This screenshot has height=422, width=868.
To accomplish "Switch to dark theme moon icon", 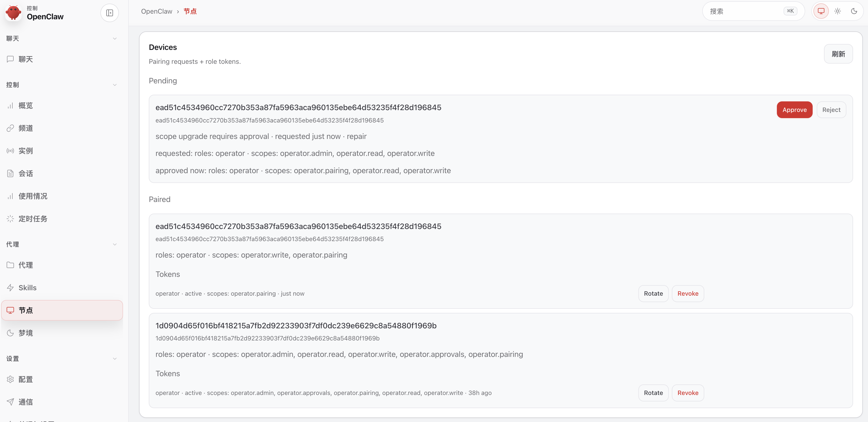I will (854, 11).
